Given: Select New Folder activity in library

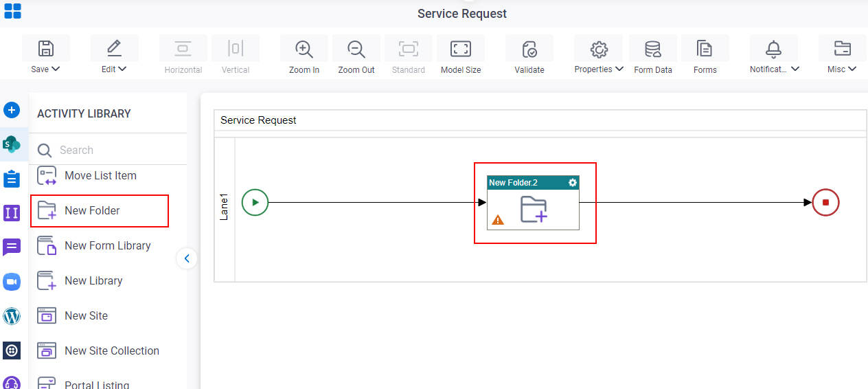Looking at the screenshot, I should pyautogui.click(x=100, y=210).
